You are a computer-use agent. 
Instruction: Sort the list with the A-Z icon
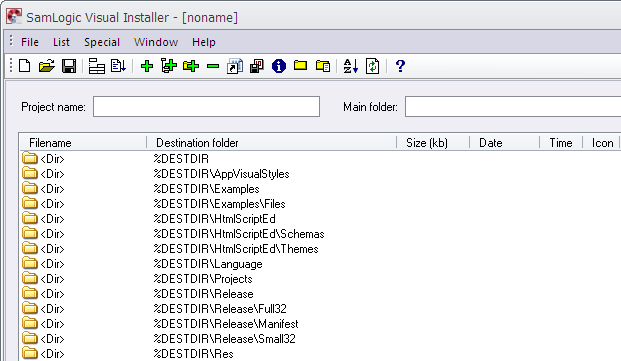click(x=351, y=66)
